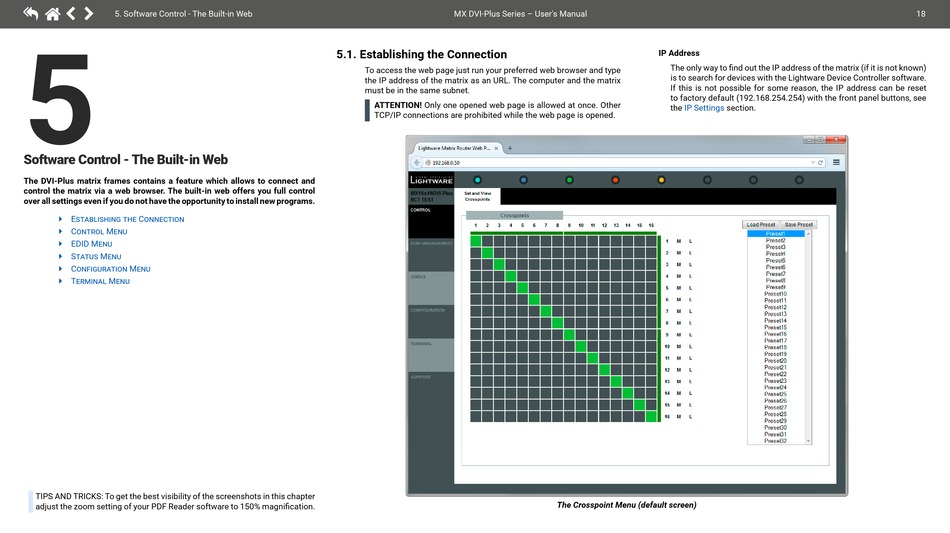Open the browser hamburger menu
Viewport: 950px width, 533px height.
[x=836, y=162]
